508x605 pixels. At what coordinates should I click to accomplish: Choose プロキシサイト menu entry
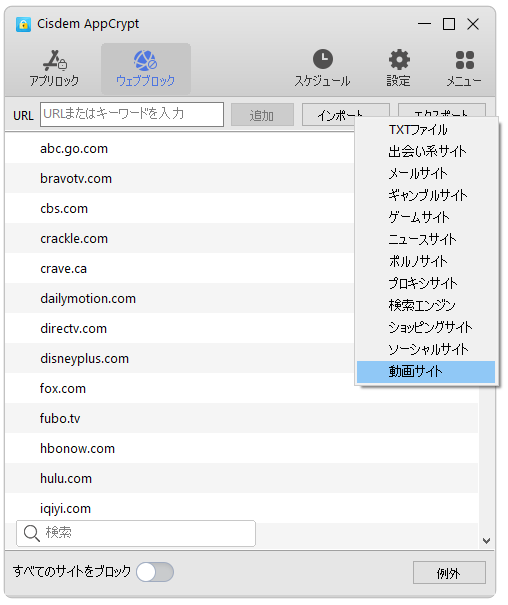click(426, 283)
